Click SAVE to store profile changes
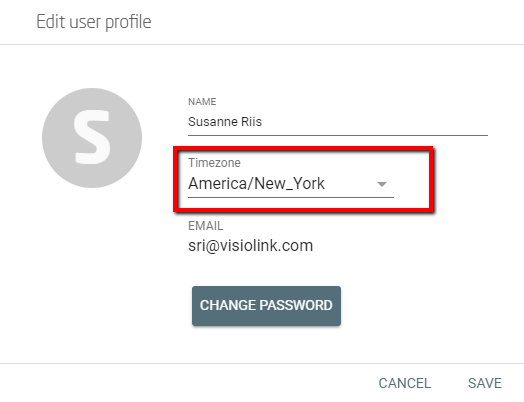Image resolution: width=524 pixels, height=402 pixels. pyautogui.click(x=485, y=383)
